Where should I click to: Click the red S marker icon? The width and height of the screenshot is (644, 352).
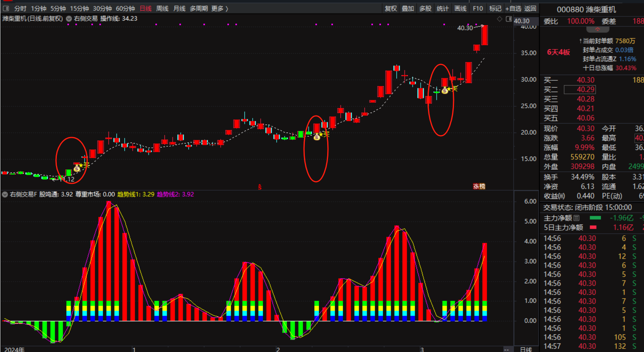260,187
